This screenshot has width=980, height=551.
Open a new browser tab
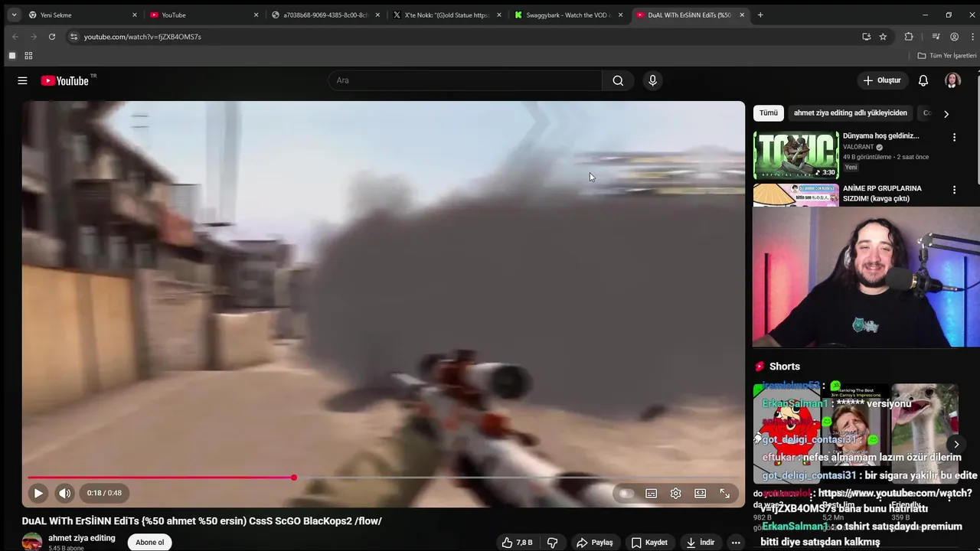[x=760, y=15]
